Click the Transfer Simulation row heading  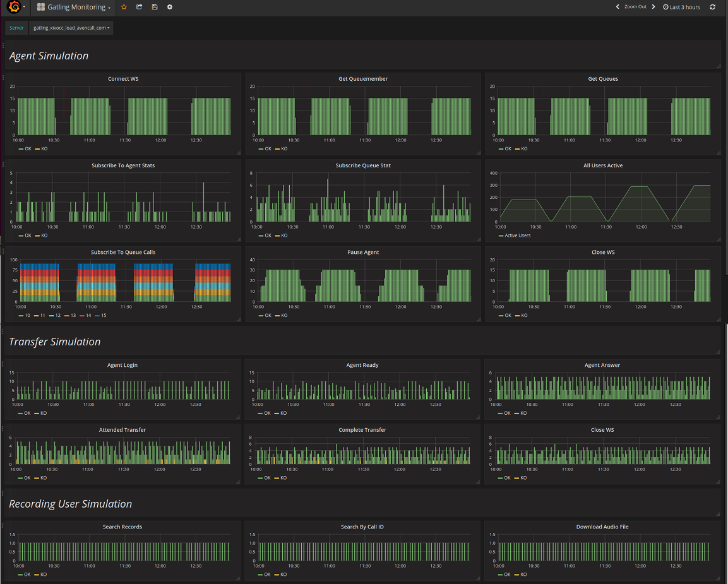[x=55, y=342]
